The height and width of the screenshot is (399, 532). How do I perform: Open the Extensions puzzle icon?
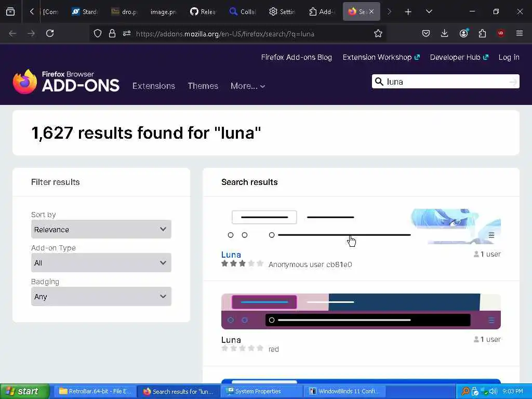pyautogui.click(x=482, y=33)
